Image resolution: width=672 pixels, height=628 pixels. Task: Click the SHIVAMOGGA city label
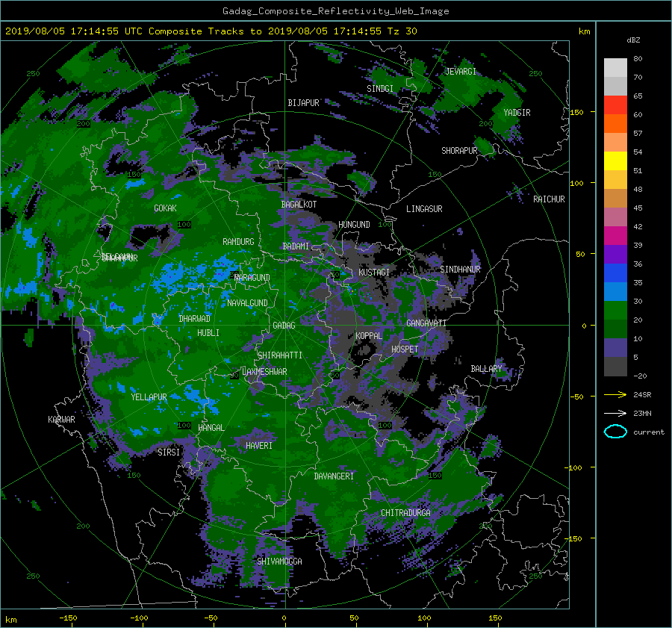279,561
